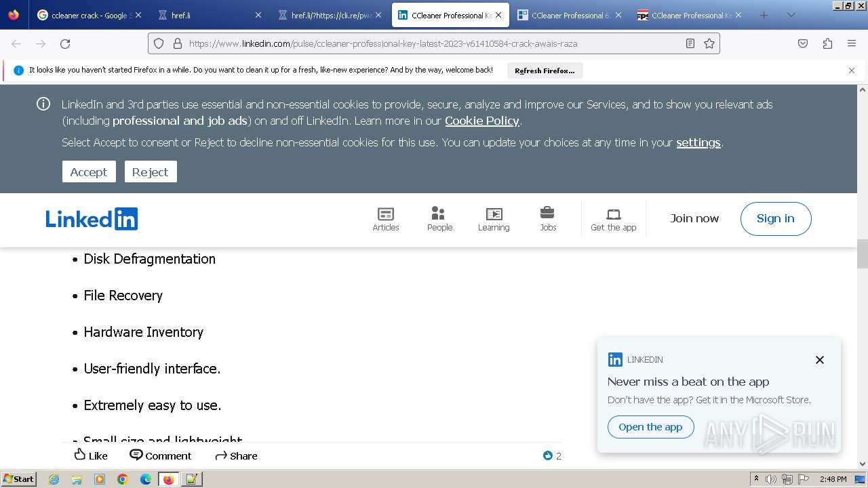Open the Articles icon in LinkedIn header
The width and height of the screenshot is (868, 488).
pyautogui.click(x=385, y=219)
